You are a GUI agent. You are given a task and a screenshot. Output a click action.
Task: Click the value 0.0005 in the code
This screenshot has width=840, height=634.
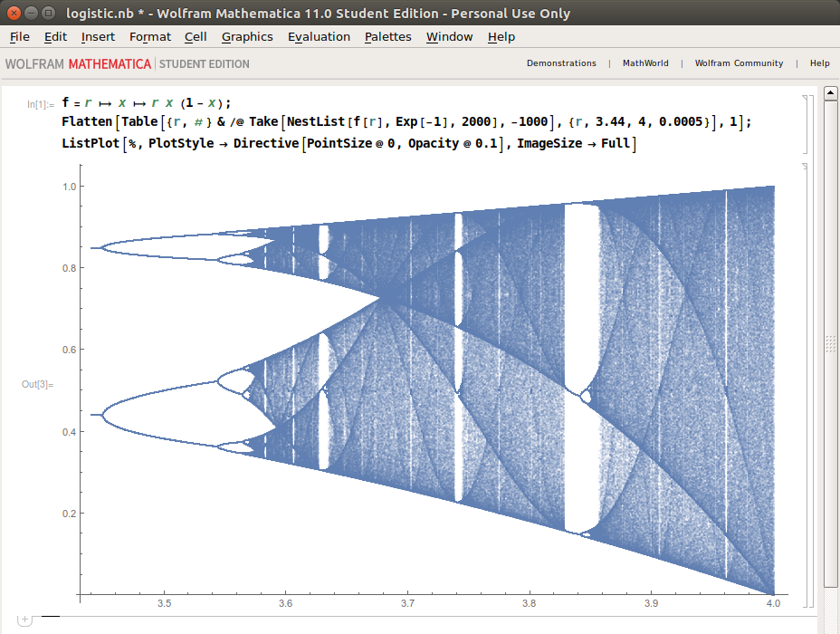[x=681, y=121]
